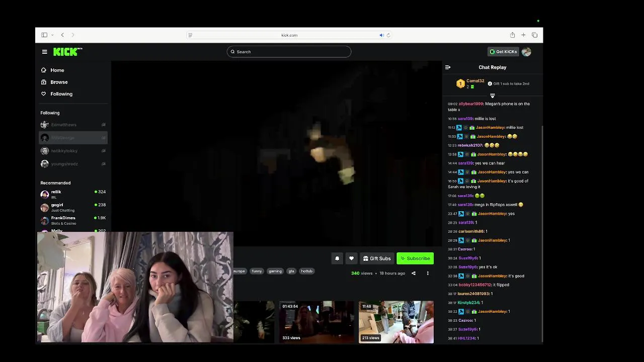Click the green Subscribe button
This screenshot has height=362, width=644.
pos(415,258)
